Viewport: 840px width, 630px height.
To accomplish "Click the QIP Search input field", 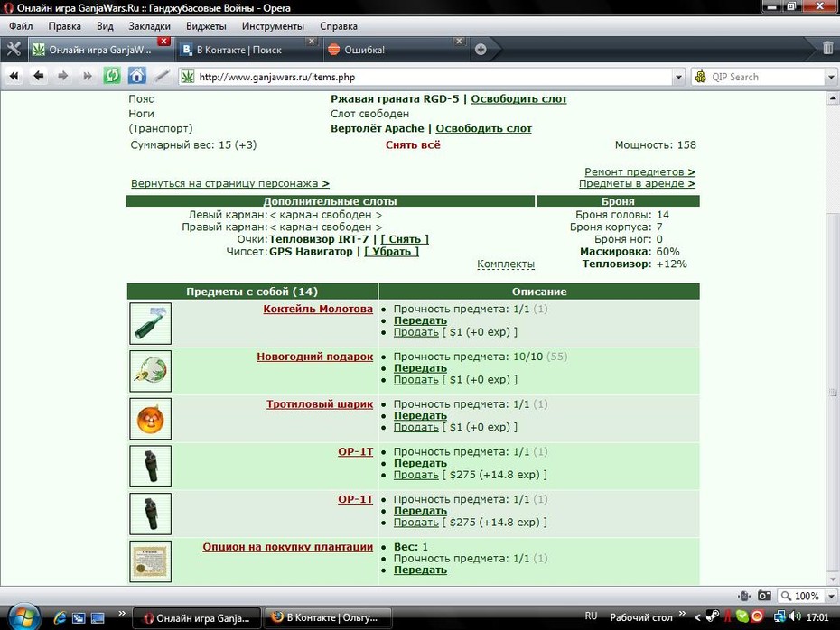I will [x=767, y=77].
